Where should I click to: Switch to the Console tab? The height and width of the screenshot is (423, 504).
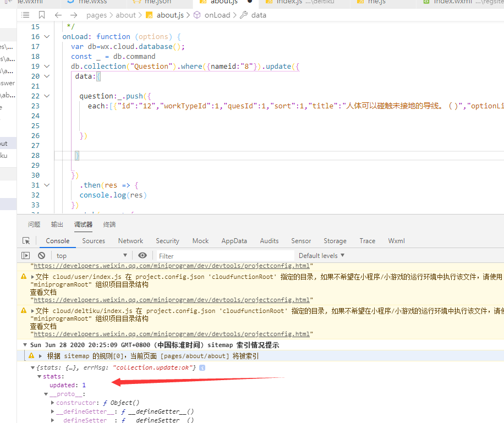[x=58, y=241]
